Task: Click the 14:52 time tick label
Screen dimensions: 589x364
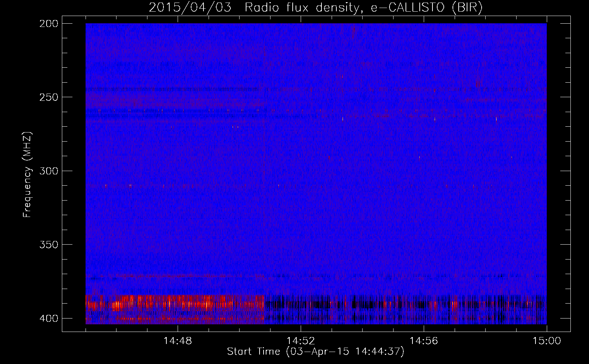Action: [301, 341]
